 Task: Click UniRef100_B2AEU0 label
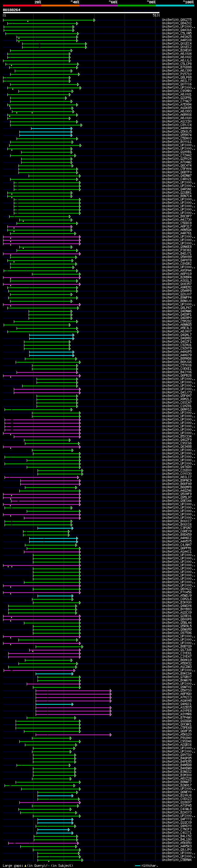point(177,50)
